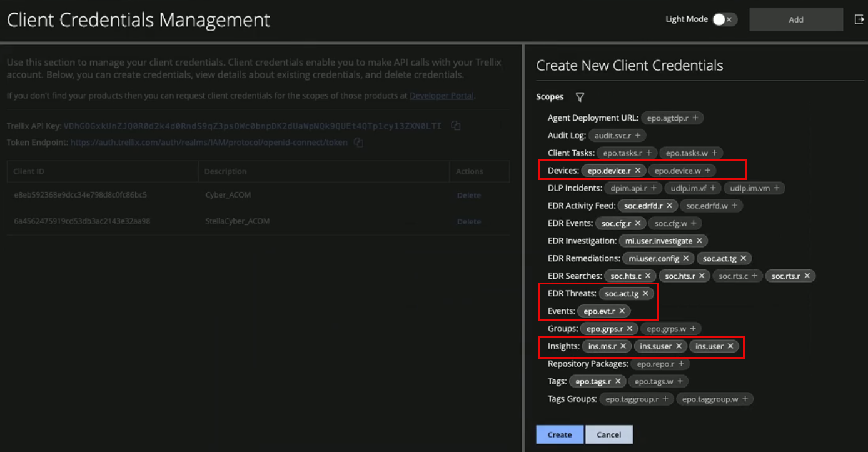Enable the soc.rts.c EDR Searches scope

755,276
